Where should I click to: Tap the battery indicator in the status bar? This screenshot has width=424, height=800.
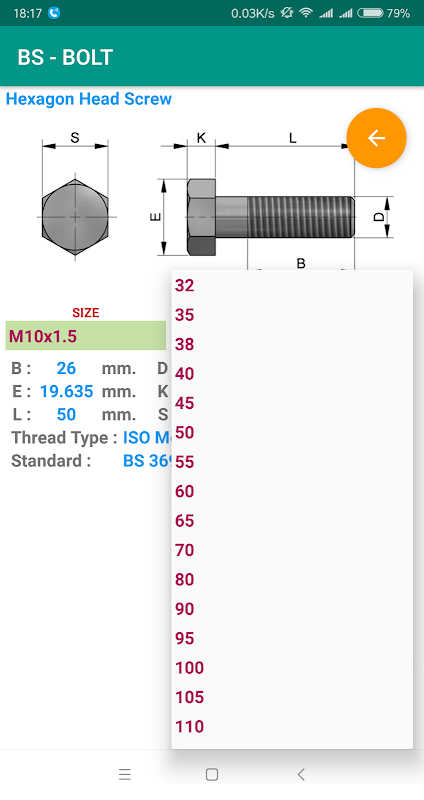pyautogui.click(x=370, y=13)
